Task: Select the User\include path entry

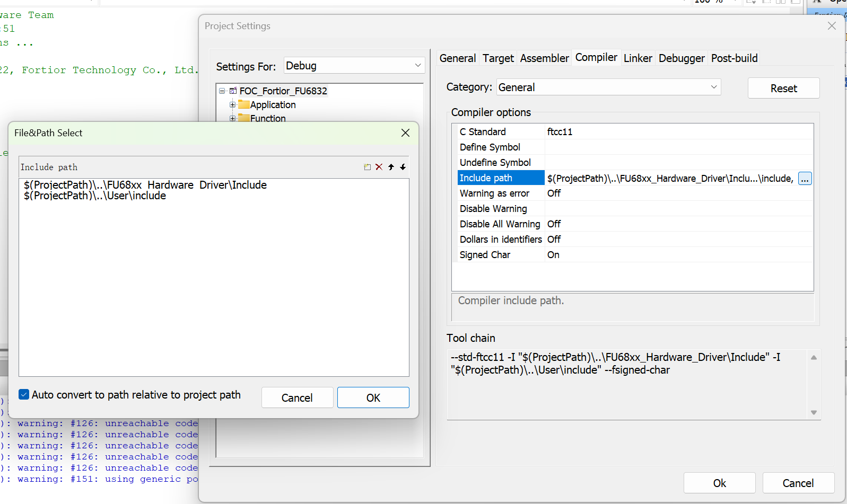Action: tap(95, 196)
